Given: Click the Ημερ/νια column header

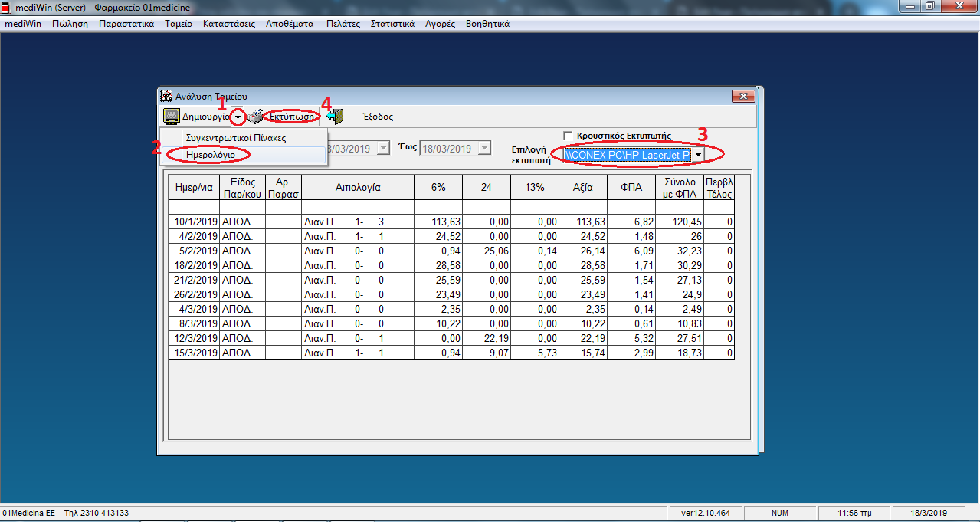Looking at the screenshot, I should pos(194,187).
